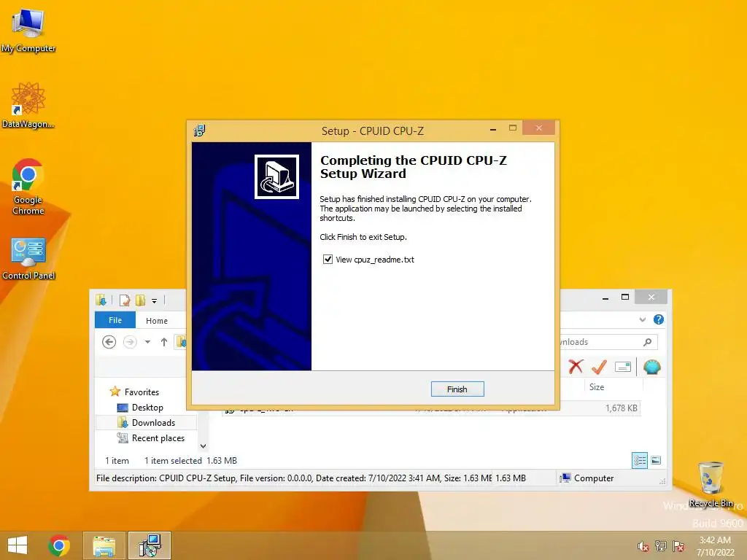Click blue shell icon in Explorer toolbar

pyautogui.click(x=651, y=367)
